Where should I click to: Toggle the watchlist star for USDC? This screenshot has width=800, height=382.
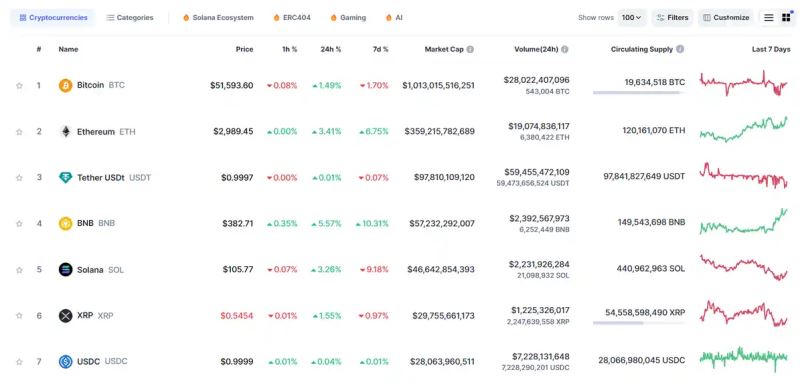click(19, 362)
